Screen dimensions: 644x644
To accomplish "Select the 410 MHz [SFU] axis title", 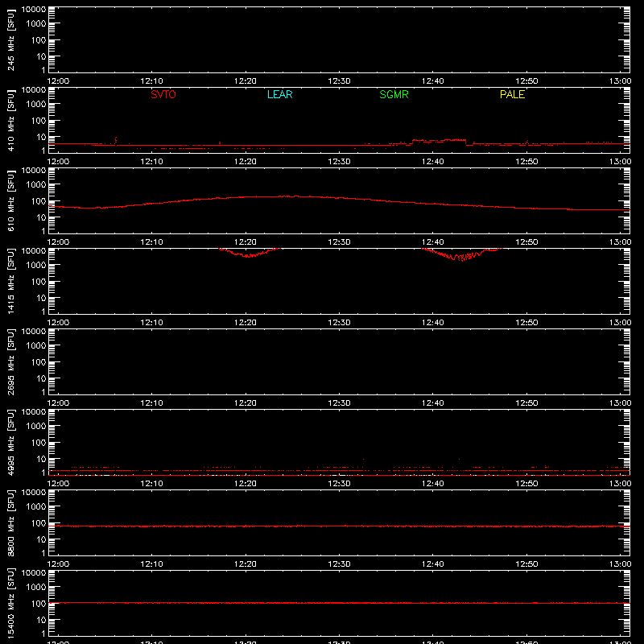I will click(x=10, y=120).
